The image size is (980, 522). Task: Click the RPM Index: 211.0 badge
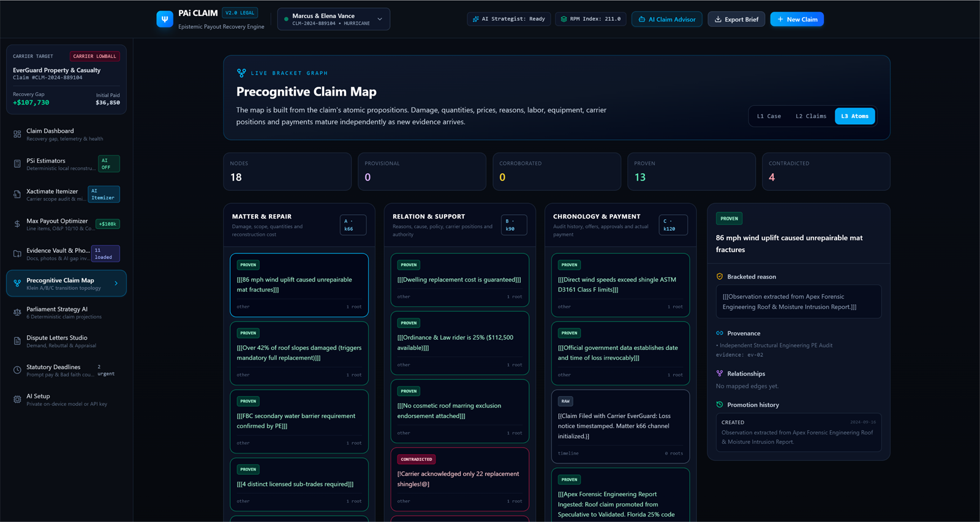pyautogui.click(x=591, y=19)
